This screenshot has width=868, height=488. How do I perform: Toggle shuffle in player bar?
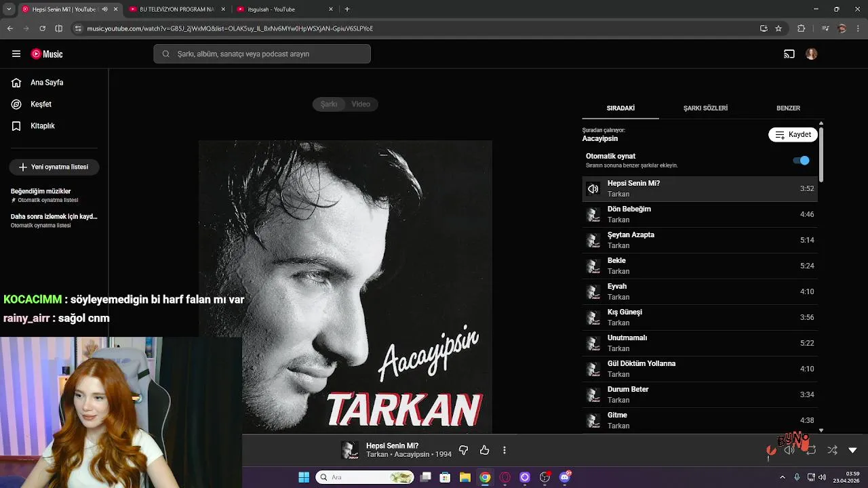(x=832, y=450)
